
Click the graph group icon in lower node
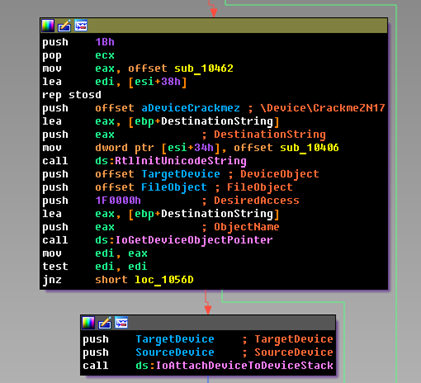pyautogui.click(x=121, y=323)
